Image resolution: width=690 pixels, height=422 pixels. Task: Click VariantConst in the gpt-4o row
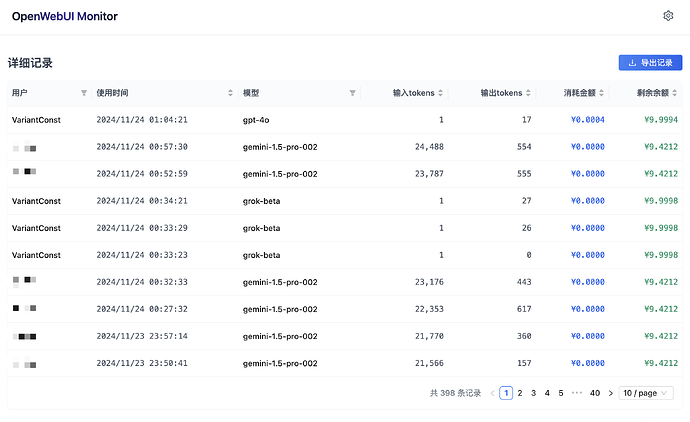[x=36, y=120]
